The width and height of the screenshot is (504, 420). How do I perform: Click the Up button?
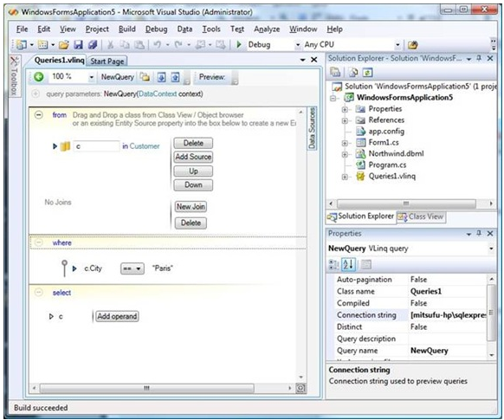coord(193,171)
